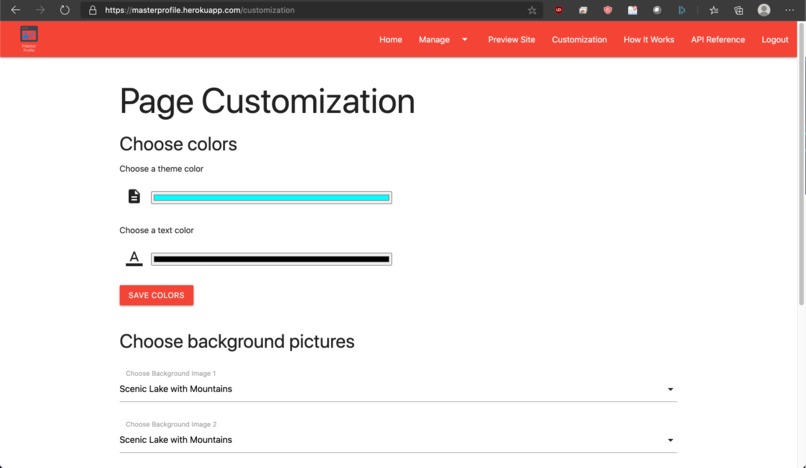The height and width of the screenshot is (468, 806).
Task: Click the document icon beside theme color
Action: click(134, 196)
